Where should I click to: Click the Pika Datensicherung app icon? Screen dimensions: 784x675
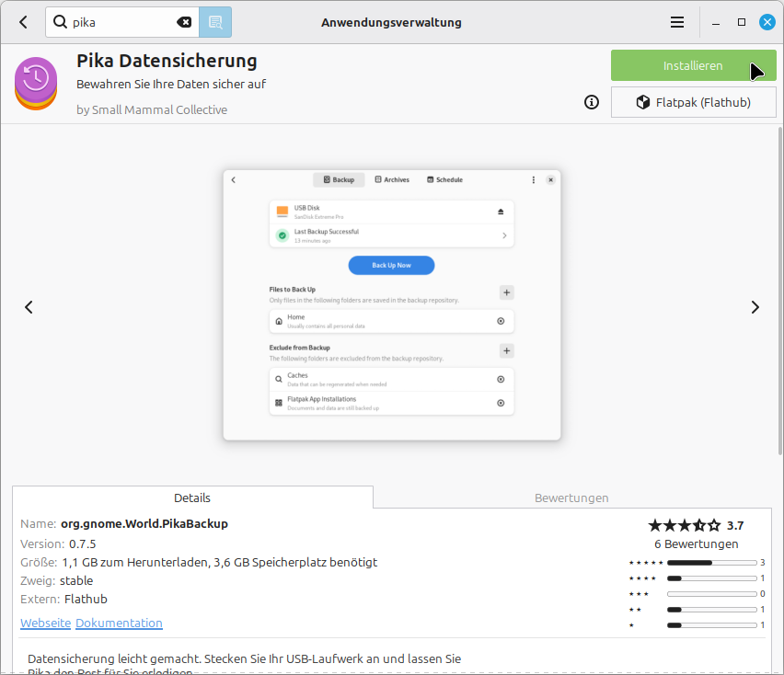pyautogui.click(x=37, y=83)
